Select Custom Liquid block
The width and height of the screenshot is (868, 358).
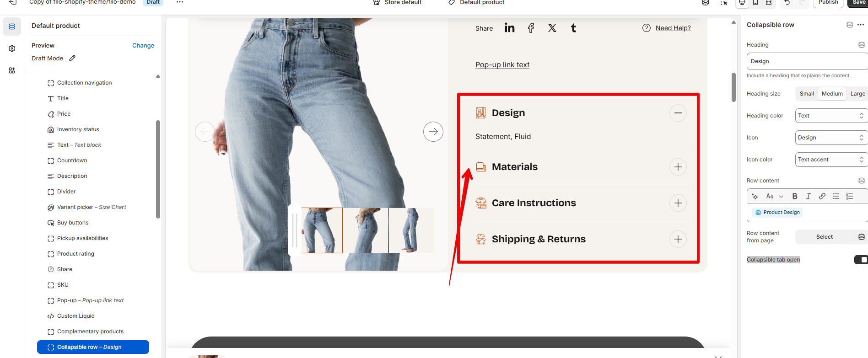(93, 316)
